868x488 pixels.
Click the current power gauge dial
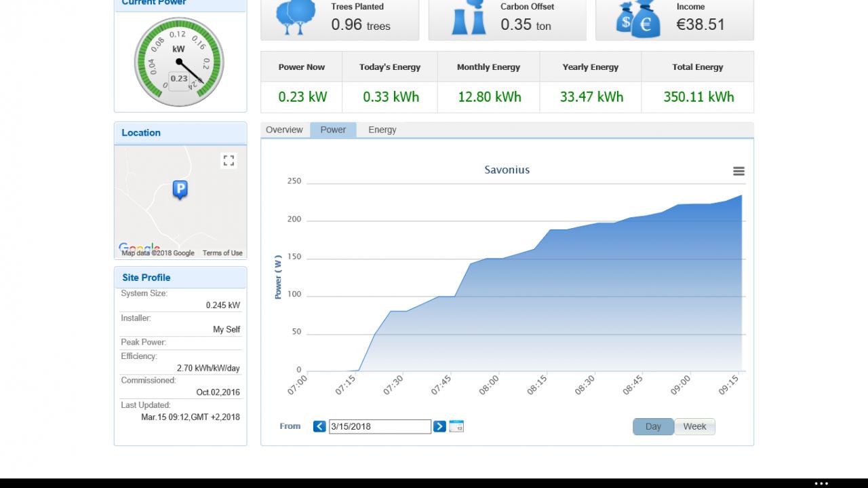[179, 62]
